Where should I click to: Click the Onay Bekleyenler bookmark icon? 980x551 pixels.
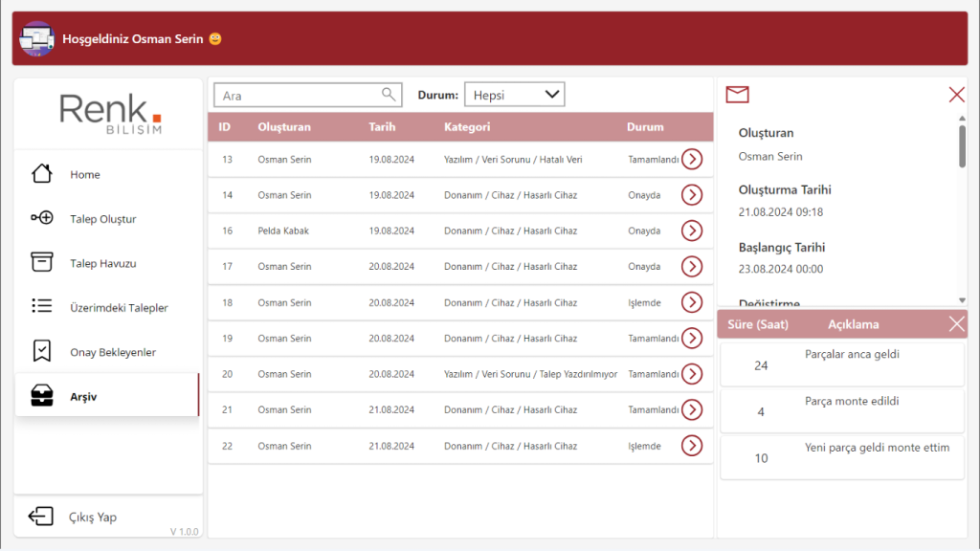[42, 351]
